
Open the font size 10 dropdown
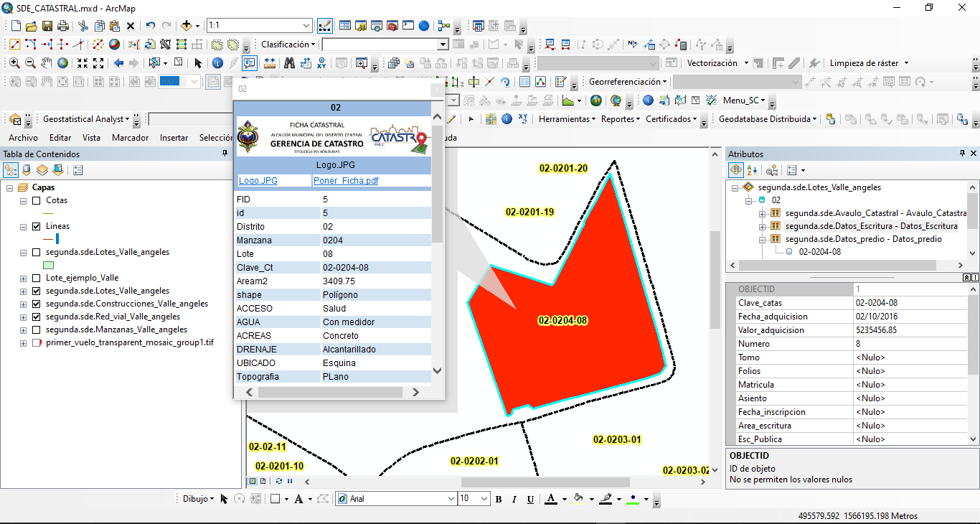[484, 499]
